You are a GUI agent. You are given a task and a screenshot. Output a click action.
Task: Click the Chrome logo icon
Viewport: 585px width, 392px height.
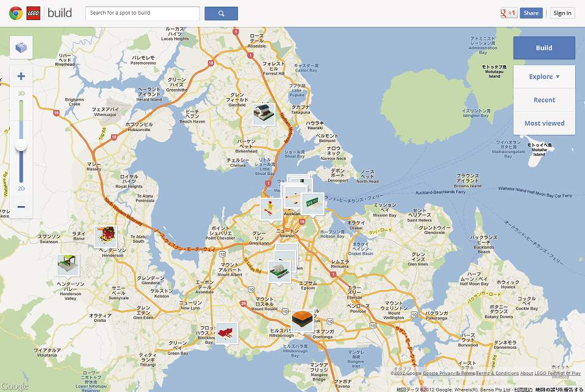pyautogui.click(x=15, y=13)
